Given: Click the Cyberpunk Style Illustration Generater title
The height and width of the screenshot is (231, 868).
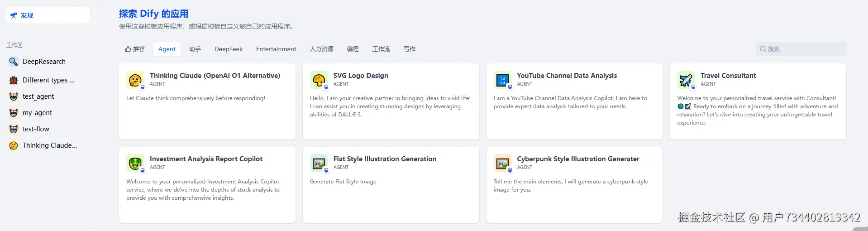Looking at the screenshot, I should tap(578, 159).
